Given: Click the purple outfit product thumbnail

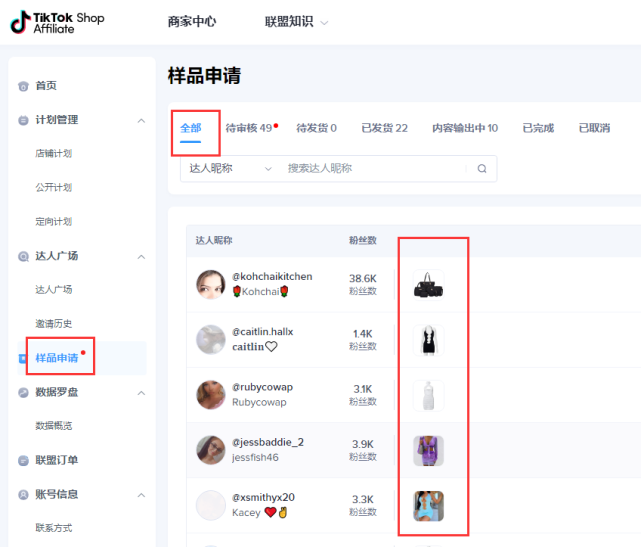Looking at the screenshot, I should [428, 451].
